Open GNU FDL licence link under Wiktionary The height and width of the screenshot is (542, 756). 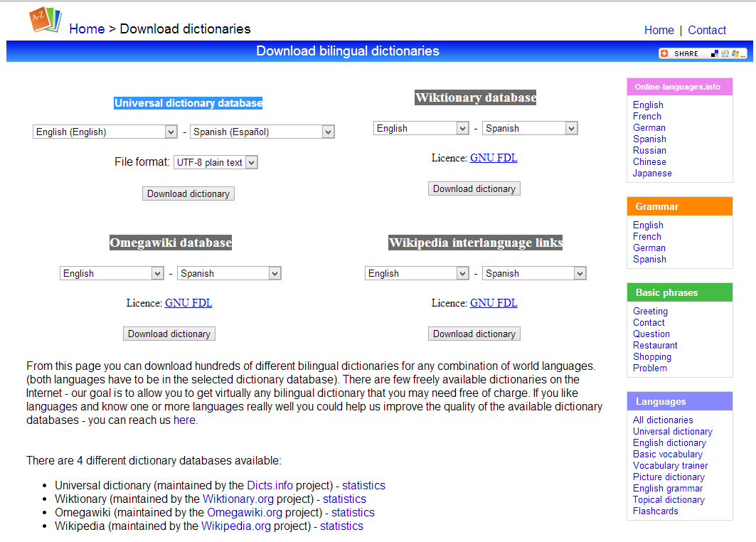coord(494,158)
